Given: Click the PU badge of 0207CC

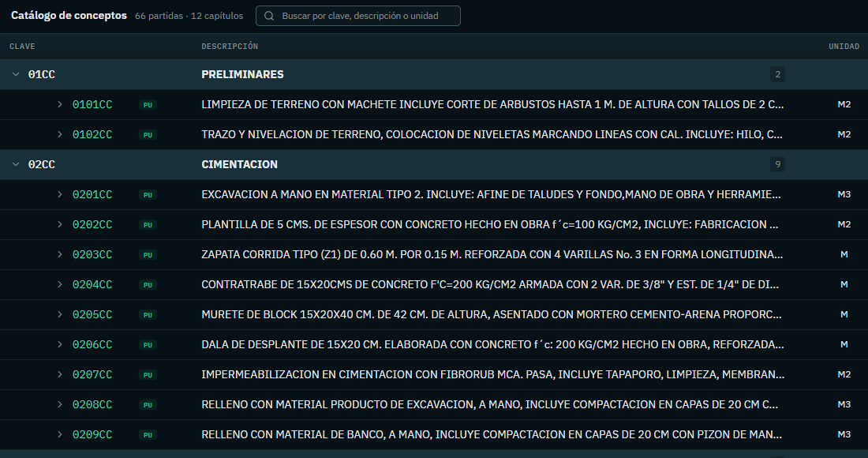Looking at the screenshot, I should click(148, 375).
